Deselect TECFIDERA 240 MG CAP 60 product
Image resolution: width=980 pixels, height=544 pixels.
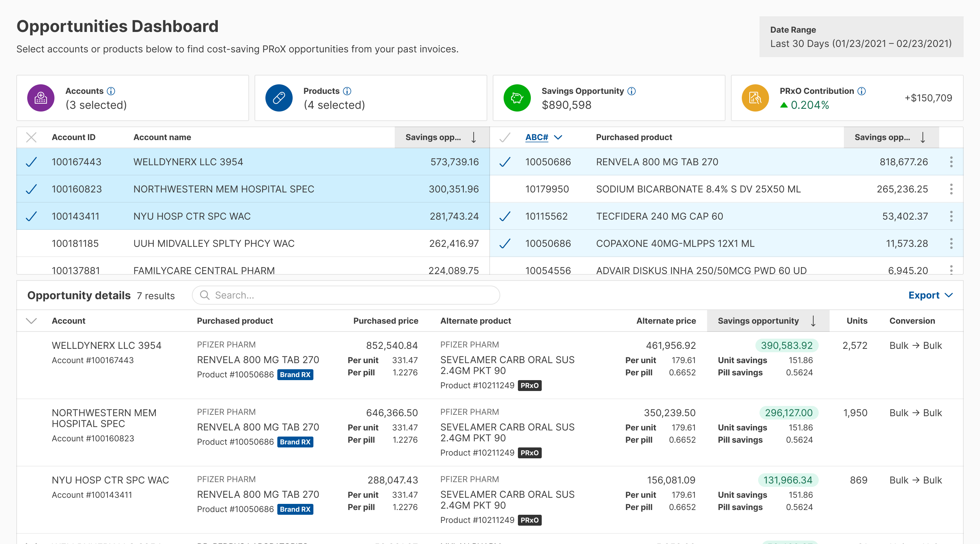(504, 216)
